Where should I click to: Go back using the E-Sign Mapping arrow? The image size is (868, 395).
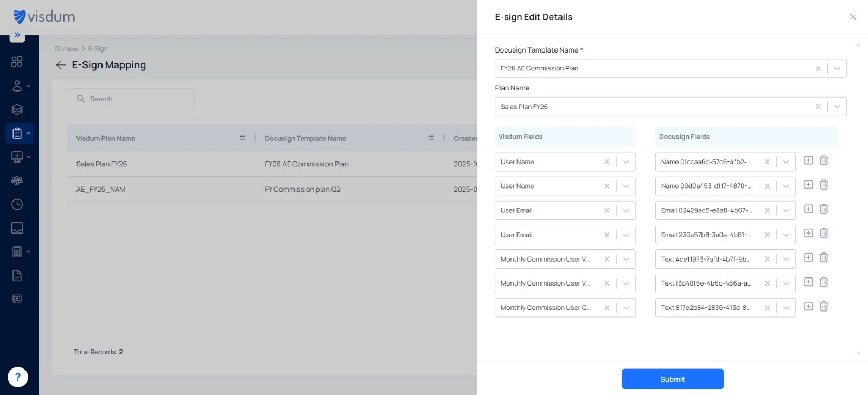[x=61, y=65]
